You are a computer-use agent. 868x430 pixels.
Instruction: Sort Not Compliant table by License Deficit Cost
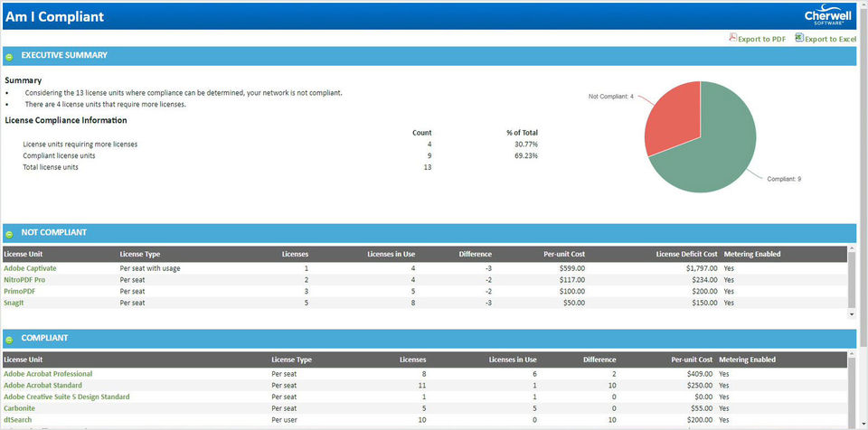(686, 254)
